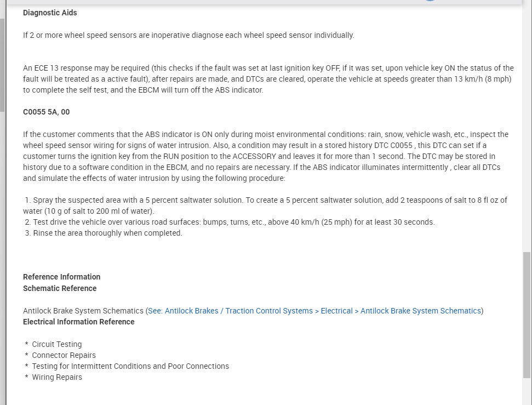Click the page's right vertical scrollbar thumb
Viewport: 532px width, 405px height.
click(x=527, y=314)
